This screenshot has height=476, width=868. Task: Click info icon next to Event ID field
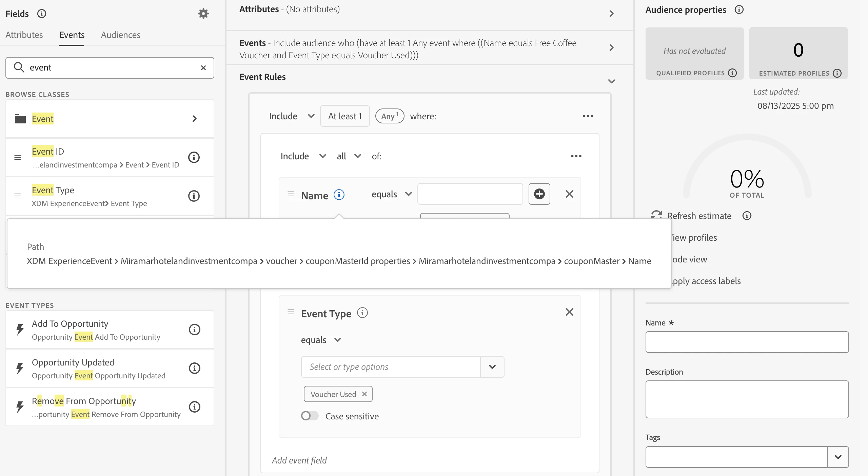[194, 157]
